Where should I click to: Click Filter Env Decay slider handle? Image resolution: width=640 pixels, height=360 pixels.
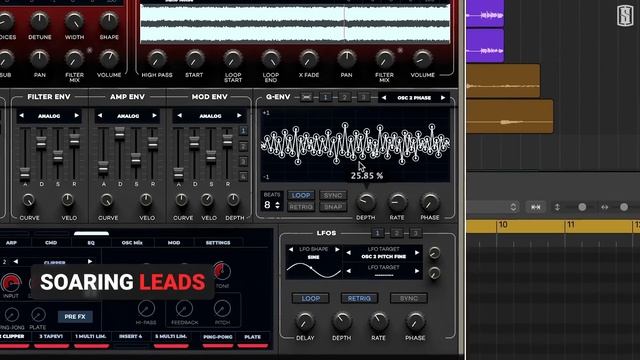(x=41, y=142)
